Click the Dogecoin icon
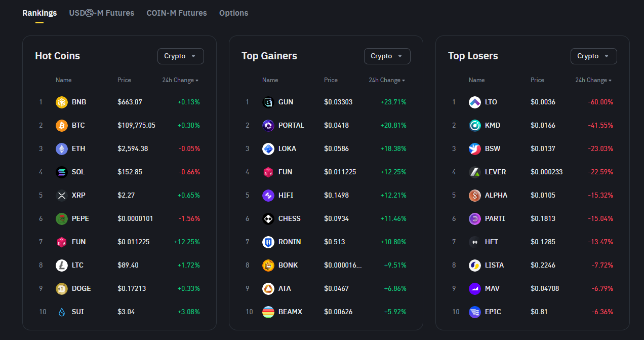 click(x=61, y=288)
